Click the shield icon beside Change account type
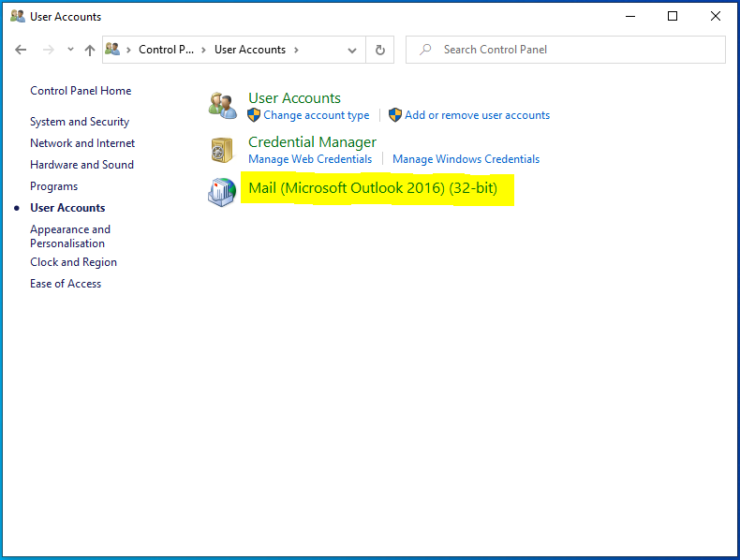This screenshot has width=740, height=560. tap(254, 115)
